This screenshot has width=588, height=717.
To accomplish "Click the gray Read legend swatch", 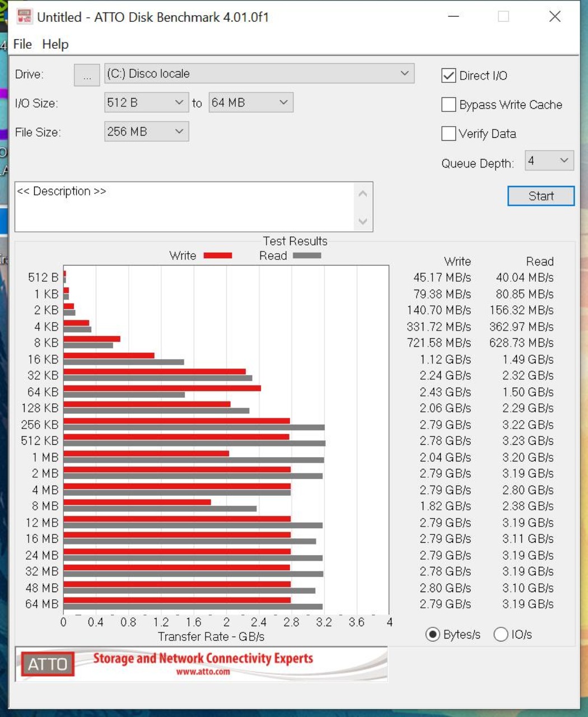I will pos(307,255).
